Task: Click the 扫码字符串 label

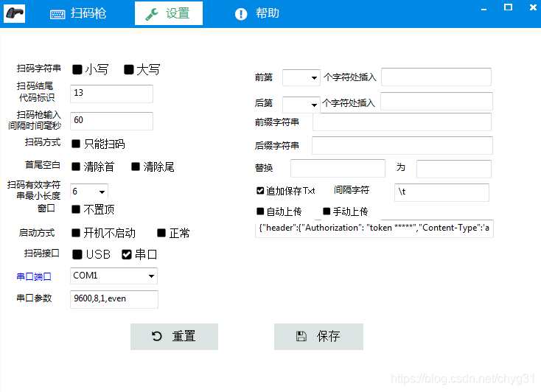Action: [38, 69]
